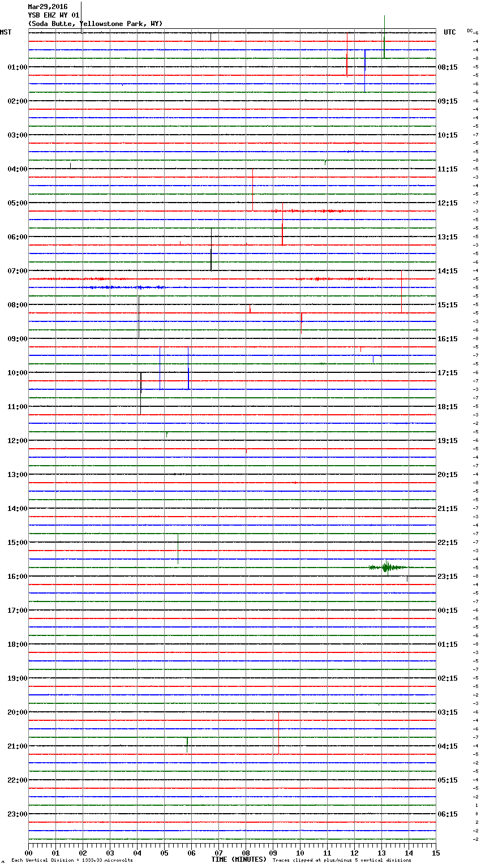Select the '20:00' MST row label
Screen dimensions: 481x868
18,712
